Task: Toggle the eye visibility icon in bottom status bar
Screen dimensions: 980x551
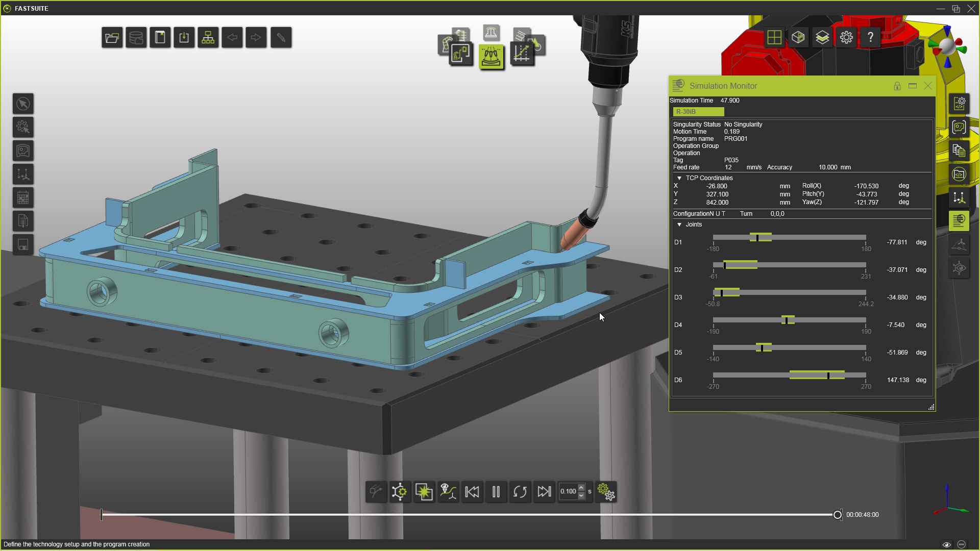Action: pyautogui.click(x=947, y=544)
